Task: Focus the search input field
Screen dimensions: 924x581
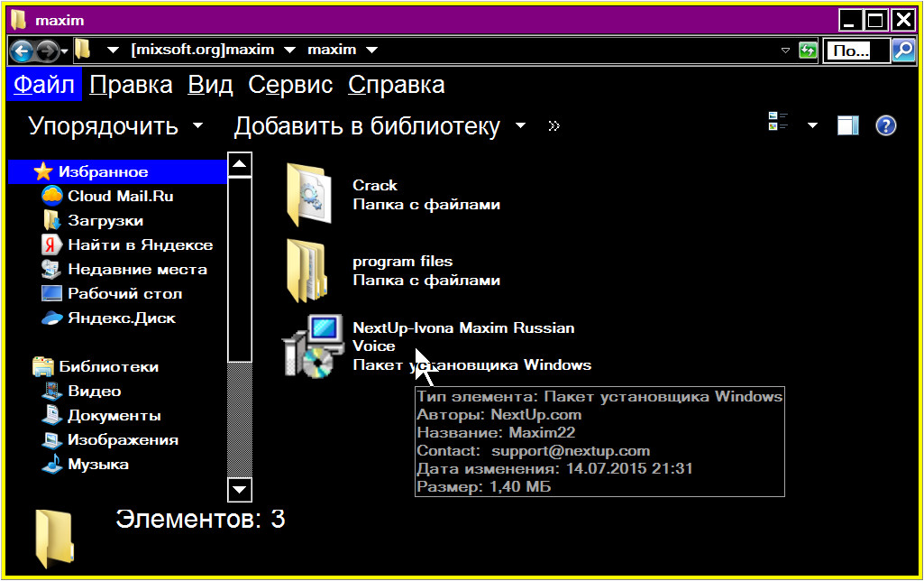Action: tap(856, 51)
